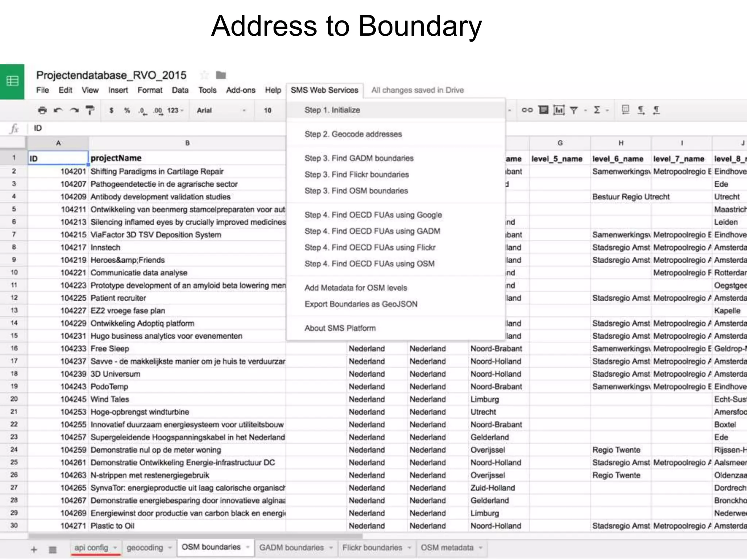This screenshot has height=560, width=747.
Task: Click the Print icon in the toolbar
Action: coord(42,110)
